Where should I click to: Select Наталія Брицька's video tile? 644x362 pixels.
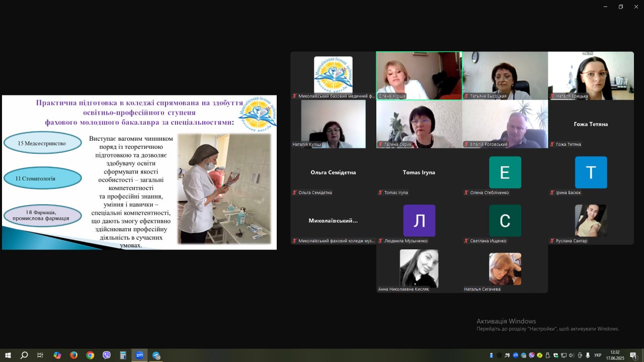591,75
